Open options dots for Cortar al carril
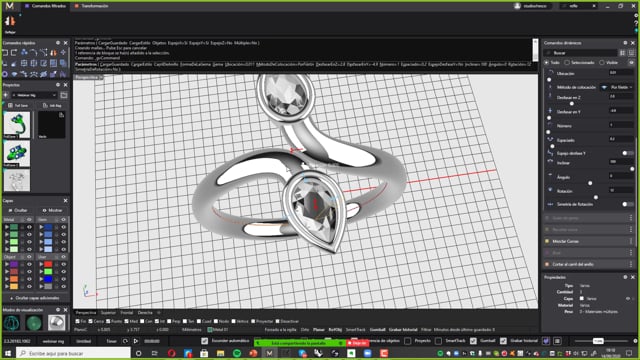The height and width of the screenshot is (360, 640). 631,264
